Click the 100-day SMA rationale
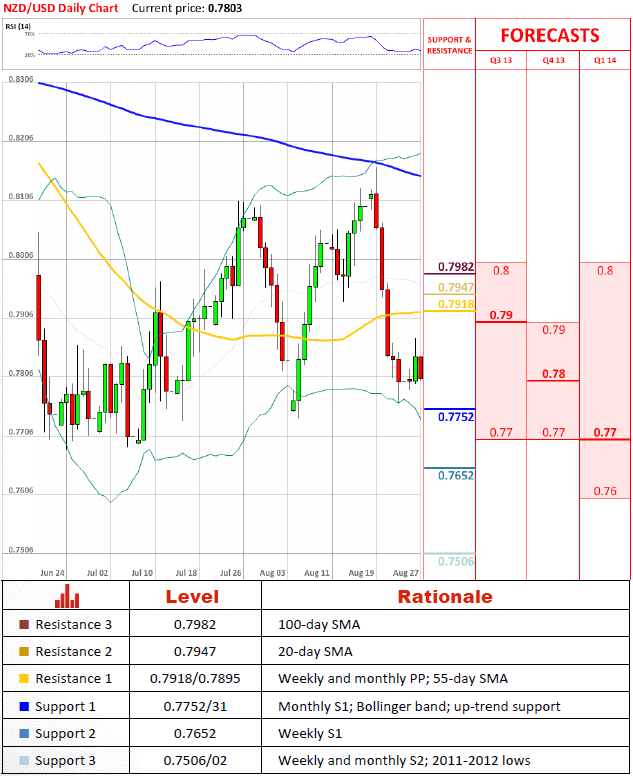Viewport: 633px width, 776px height. click(x=319, y=625)
